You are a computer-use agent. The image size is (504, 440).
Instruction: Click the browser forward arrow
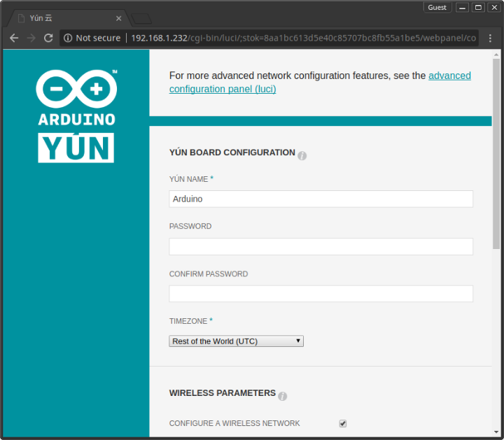pos(31,38)
